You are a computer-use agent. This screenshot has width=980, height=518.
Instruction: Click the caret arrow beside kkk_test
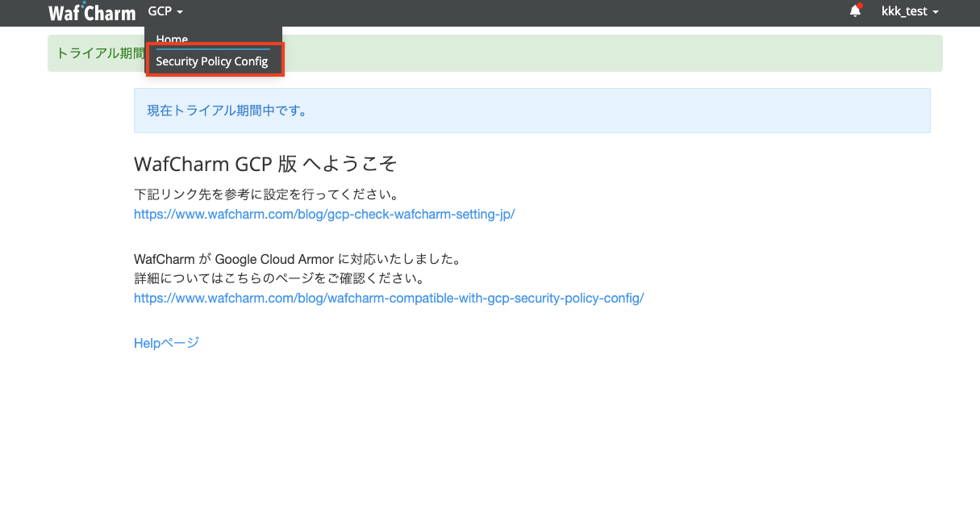pos(936,13)
